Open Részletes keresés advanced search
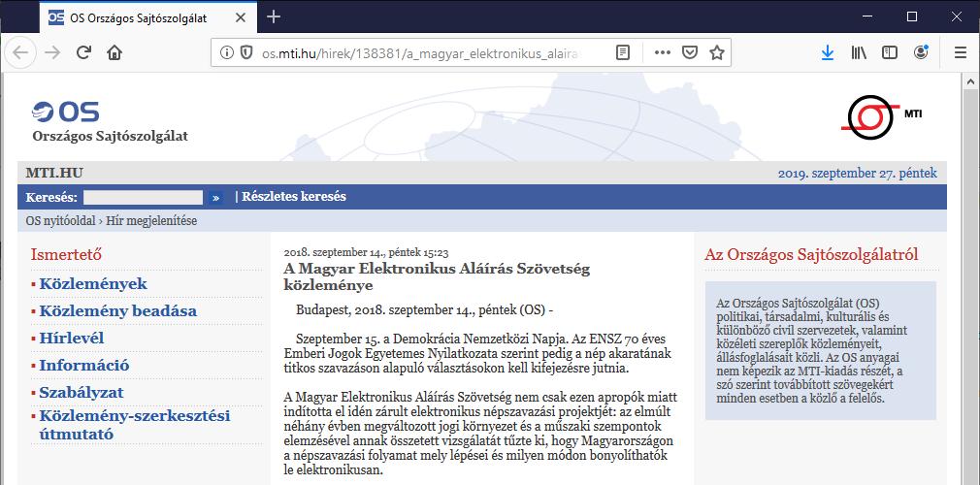The image size is (980, 485). point(294,197)
